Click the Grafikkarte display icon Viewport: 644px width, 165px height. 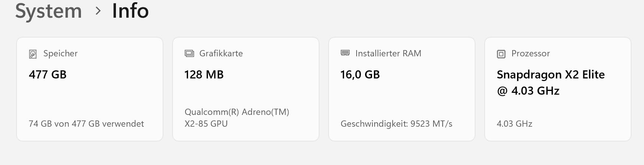(x=189, y=53)
